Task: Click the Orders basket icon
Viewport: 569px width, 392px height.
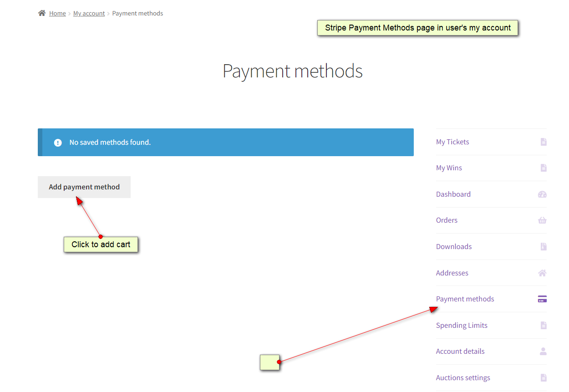Action: pyautogui.click(x=542, y=220)
